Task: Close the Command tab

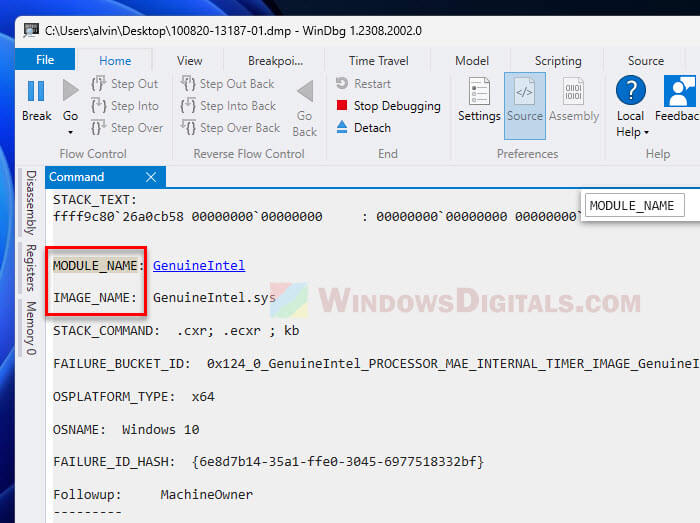Action: coord(151,177)
